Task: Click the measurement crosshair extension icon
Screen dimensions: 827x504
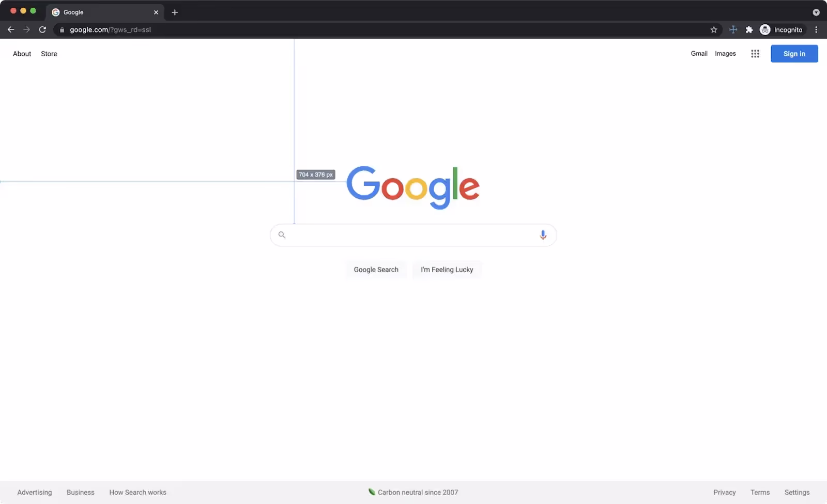Action: [733, 30]
